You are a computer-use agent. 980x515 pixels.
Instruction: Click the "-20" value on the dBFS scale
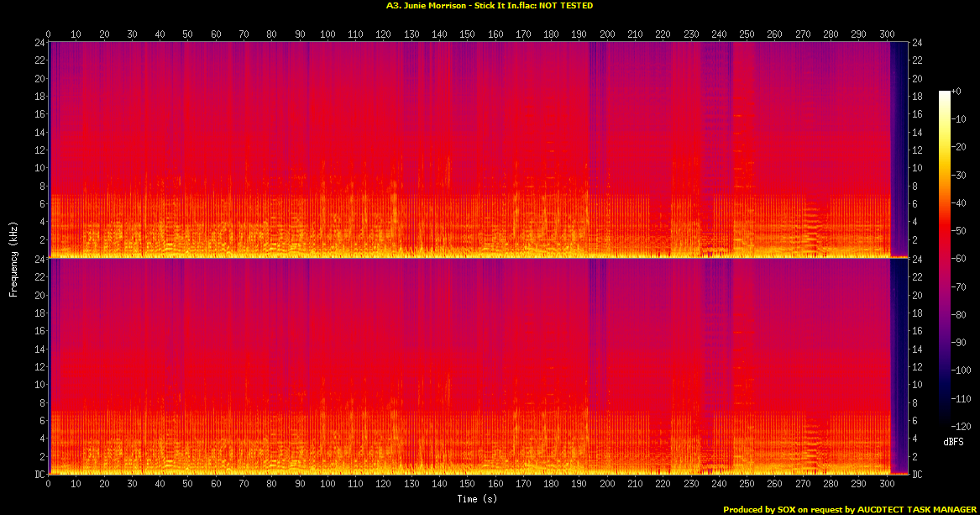pyautogui.click(x=958, y=147)
